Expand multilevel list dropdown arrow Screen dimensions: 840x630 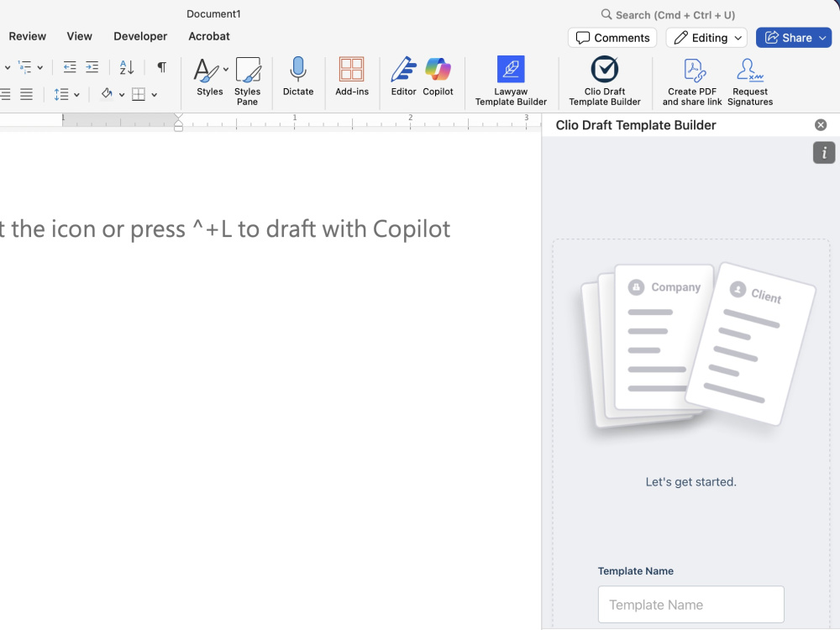coord(40,67)
